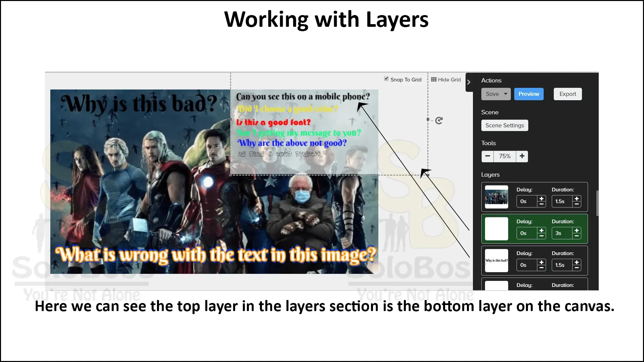Increase delay of 'Why is this bad?' layer
644x362 pixels.
541,262
